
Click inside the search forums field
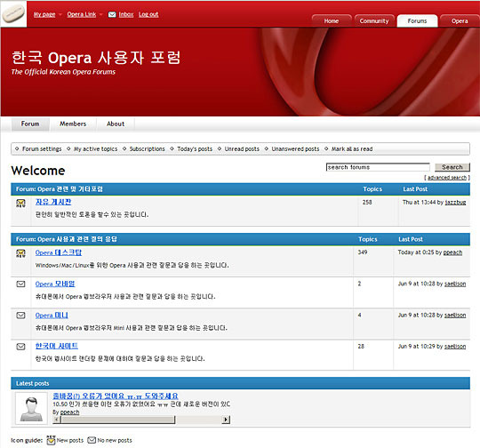click(x=378, y=167)
